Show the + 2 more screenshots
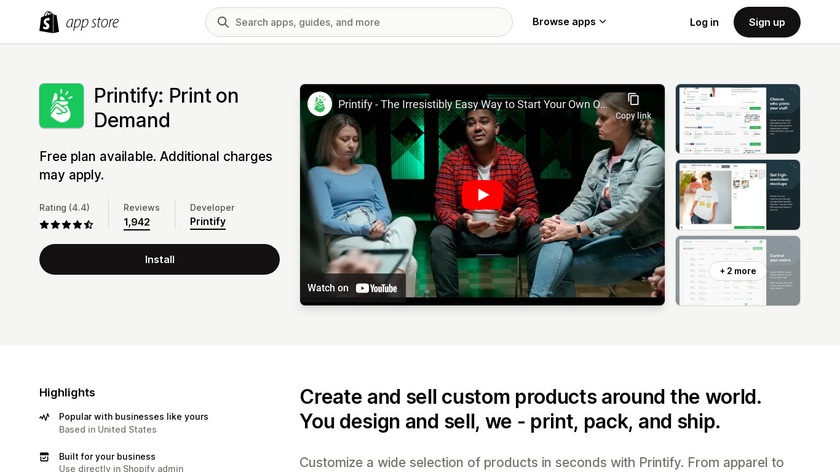Screen dimensions: 840x472 (738, 271)
